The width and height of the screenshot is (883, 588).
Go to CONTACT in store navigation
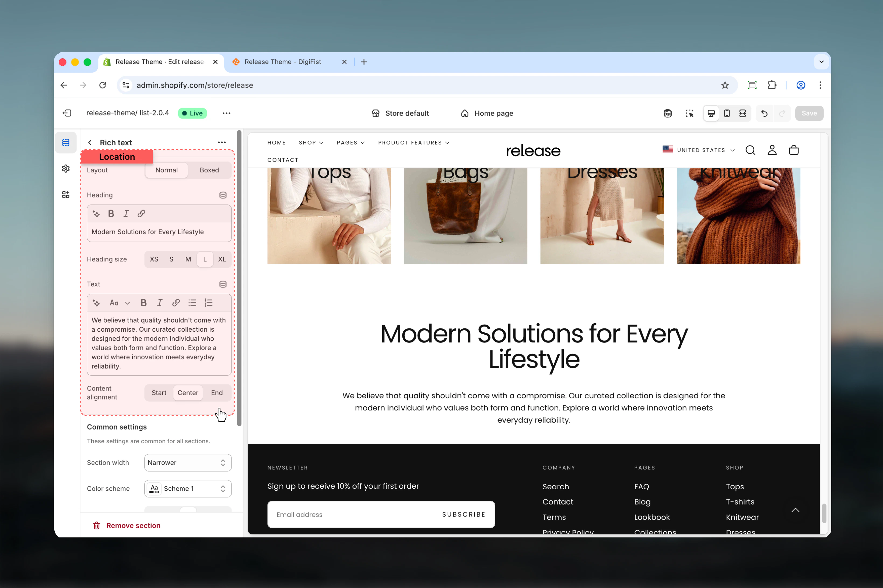click(x=283, y=160)
